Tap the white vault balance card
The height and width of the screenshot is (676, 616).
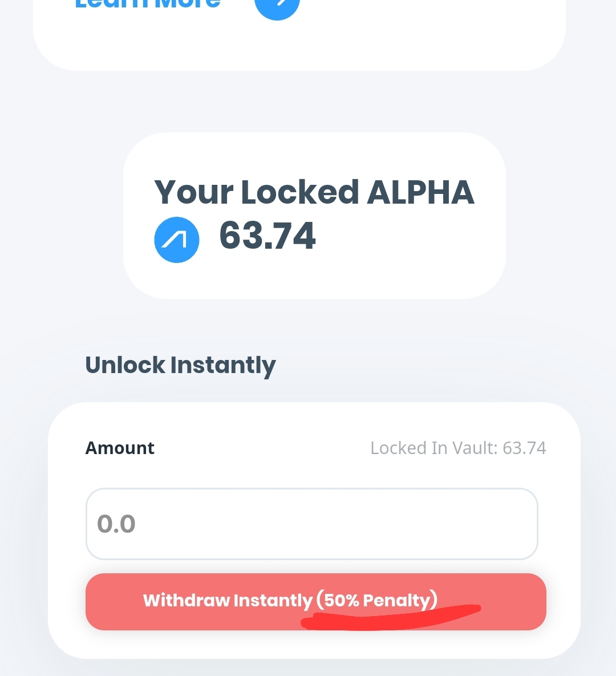click(314, 215)
